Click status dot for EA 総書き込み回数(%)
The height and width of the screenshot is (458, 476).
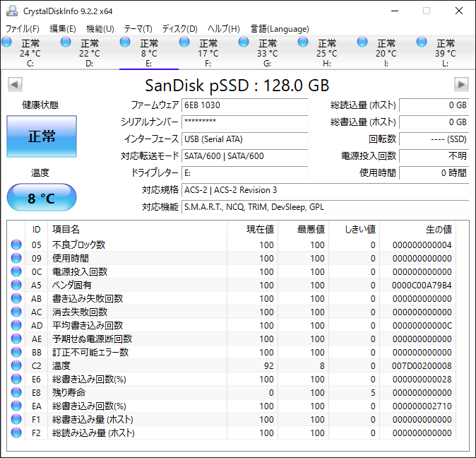click(x=16, y=406)
